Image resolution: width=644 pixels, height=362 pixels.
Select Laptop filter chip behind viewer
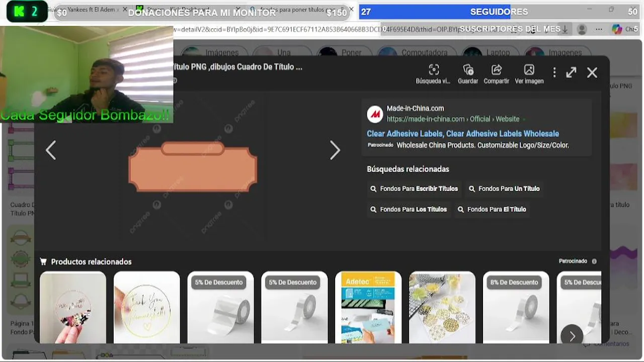pos(490,52)
